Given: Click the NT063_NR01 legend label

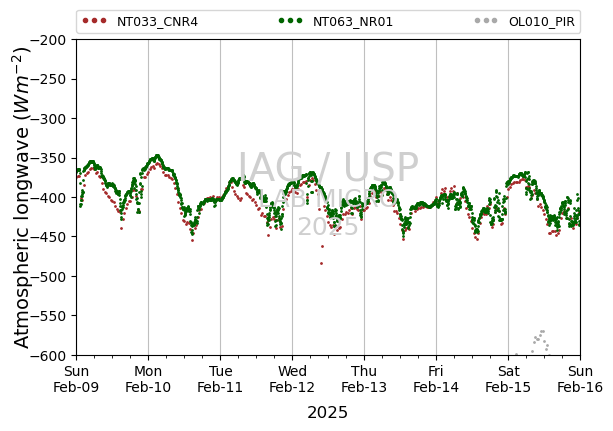Looking at the screenshot, I should point(353,22).
